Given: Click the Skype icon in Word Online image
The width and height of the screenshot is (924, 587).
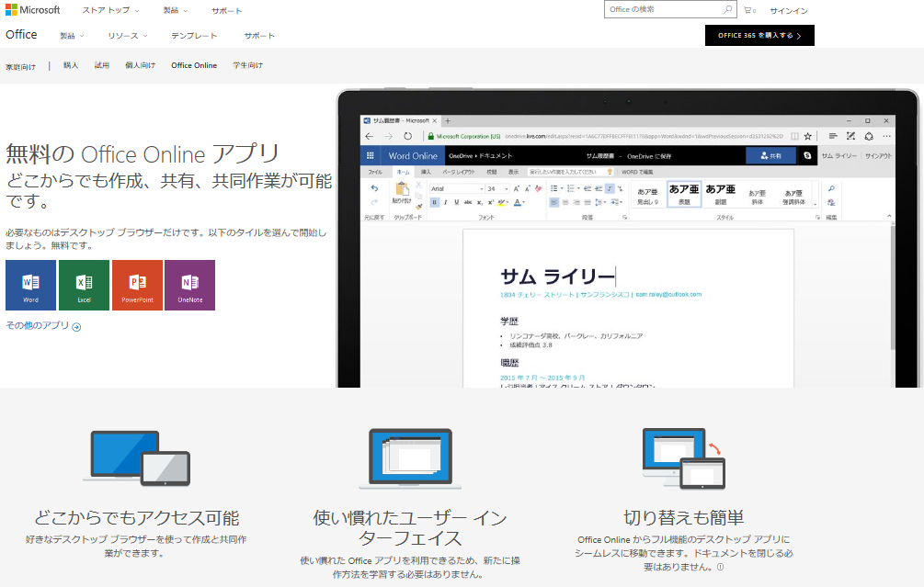Looking at the screenshot, I should pyautogui.click(x=807, y=155).
